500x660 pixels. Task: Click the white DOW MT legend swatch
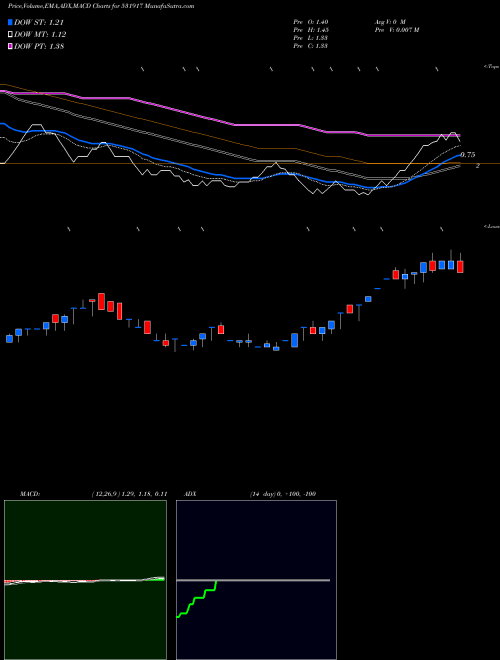pyautogui.click(x=11, y=35)
